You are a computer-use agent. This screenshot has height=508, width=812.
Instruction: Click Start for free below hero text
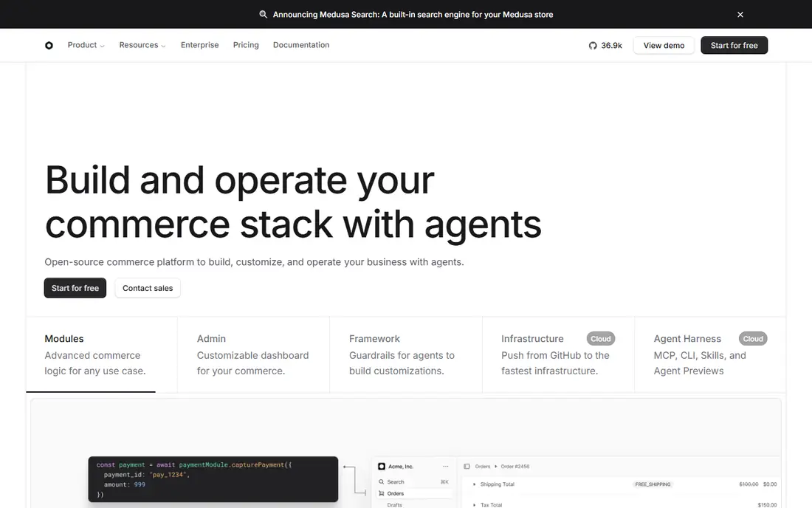pos(75,288)
